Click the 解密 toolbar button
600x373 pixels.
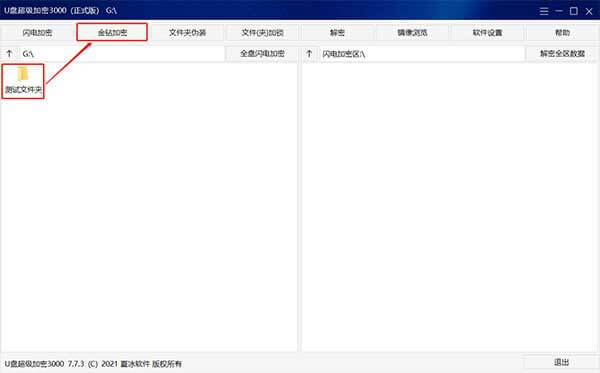[337, 33]
